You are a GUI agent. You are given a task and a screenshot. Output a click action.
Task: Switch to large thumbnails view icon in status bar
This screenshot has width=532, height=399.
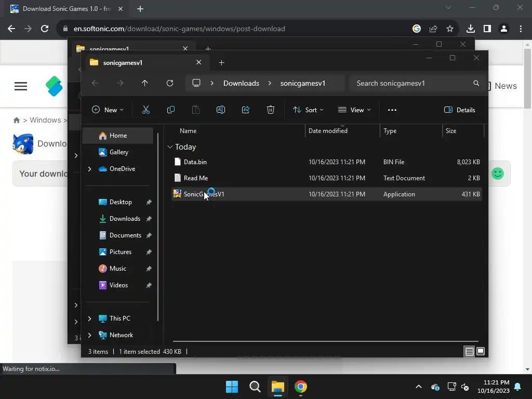tap(481, 352)
